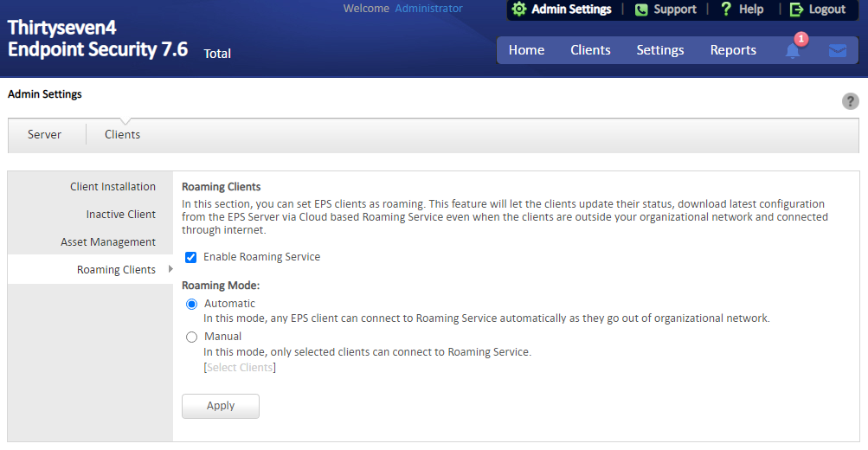Open the Home menu

point(526,50)
